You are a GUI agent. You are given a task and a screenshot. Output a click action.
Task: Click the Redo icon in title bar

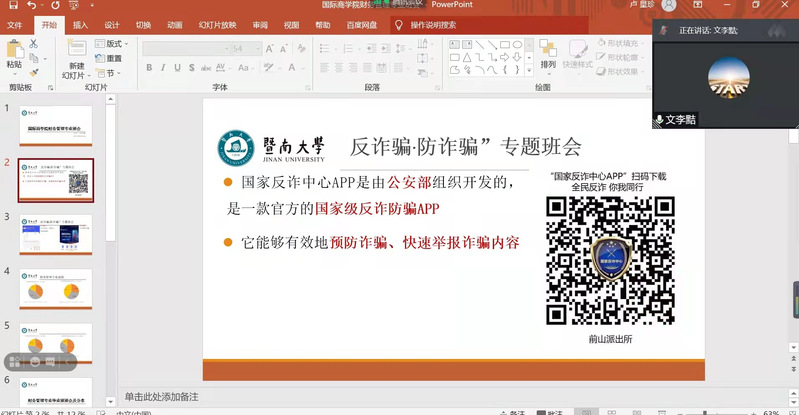click(56, 5)
